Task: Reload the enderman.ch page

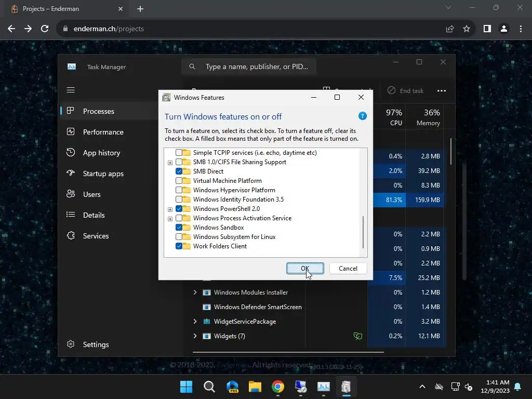Action: [45, 29]
